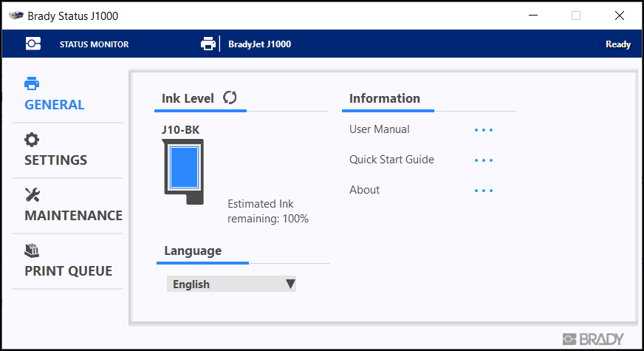Click the Ink Level heading

188,98
